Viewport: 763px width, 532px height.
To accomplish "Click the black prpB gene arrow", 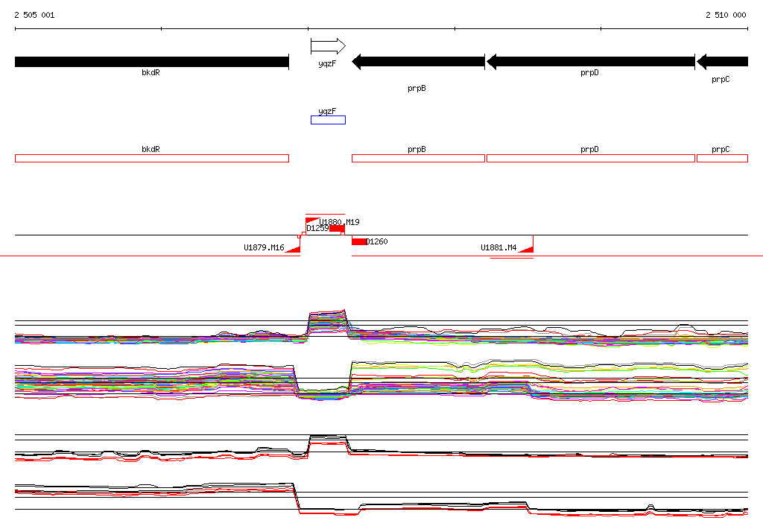I will (418, 62).
